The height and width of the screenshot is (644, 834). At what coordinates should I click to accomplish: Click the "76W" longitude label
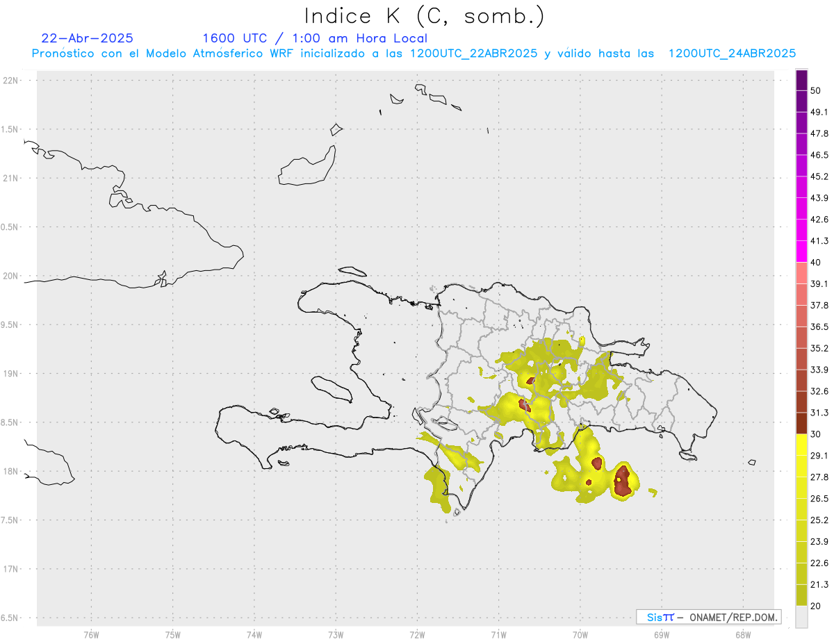pos(91,634)
